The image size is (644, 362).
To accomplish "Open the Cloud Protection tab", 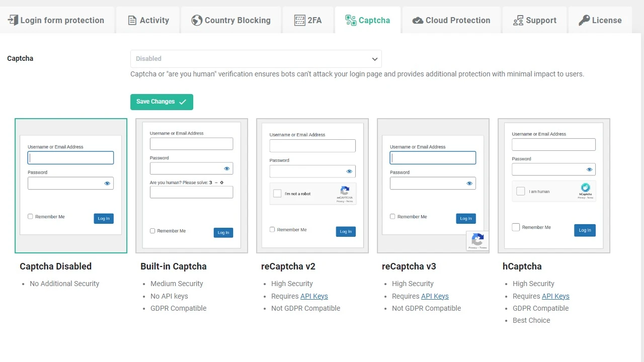I will coord(451,20).
